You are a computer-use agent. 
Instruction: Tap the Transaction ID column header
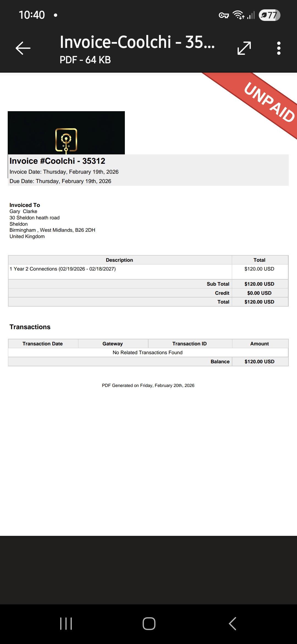click(189, 344)
